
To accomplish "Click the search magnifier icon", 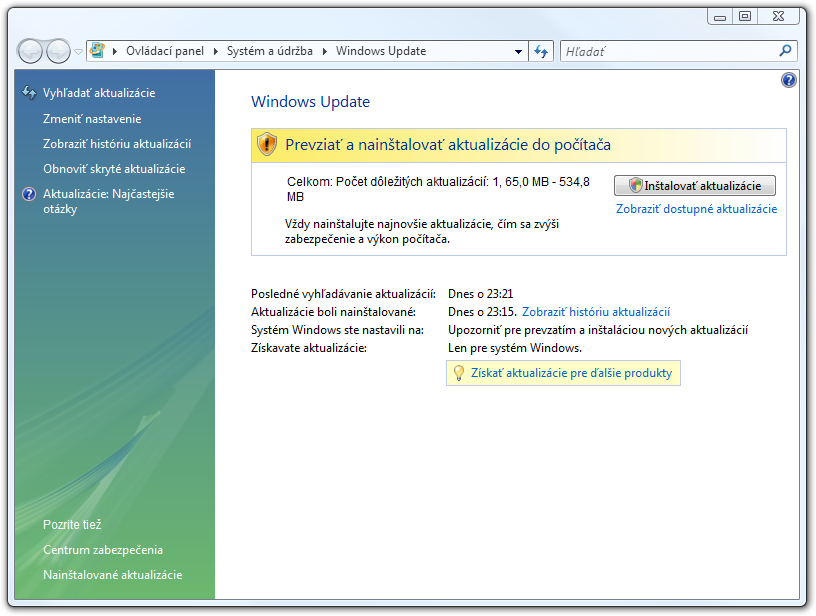I will click(x=785, y=50).
